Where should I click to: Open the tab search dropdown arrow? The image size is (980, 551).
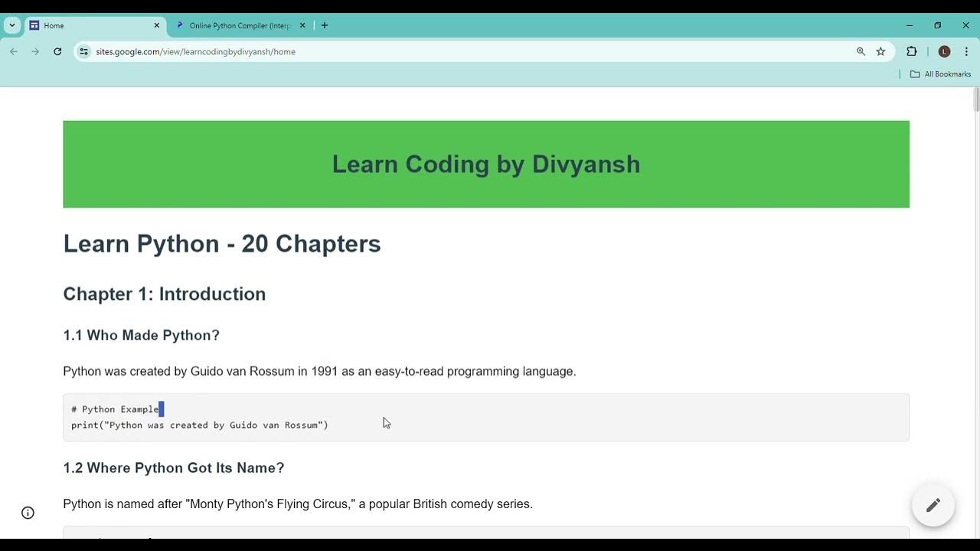(x=12, y=25)
